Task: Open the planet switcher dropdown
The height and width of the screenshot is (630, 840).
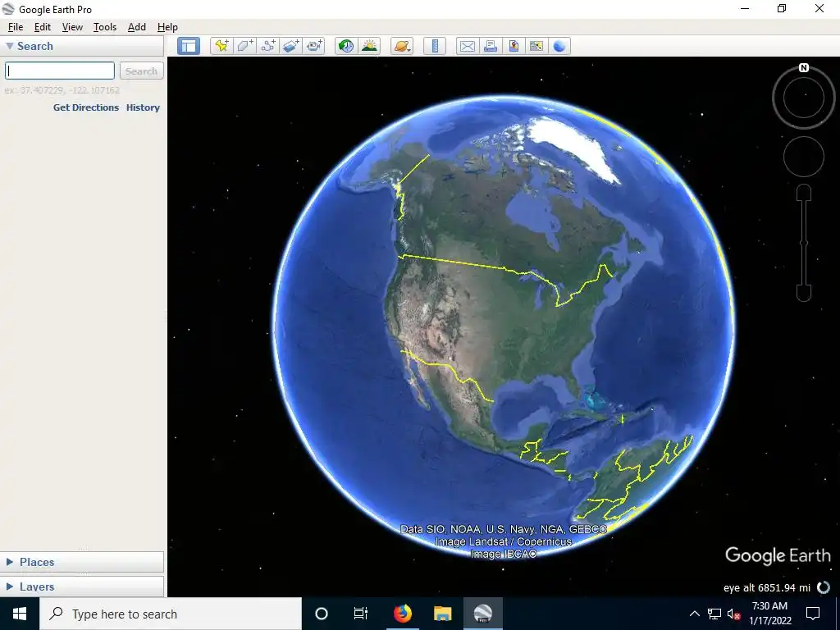Action: pos(402,46)
